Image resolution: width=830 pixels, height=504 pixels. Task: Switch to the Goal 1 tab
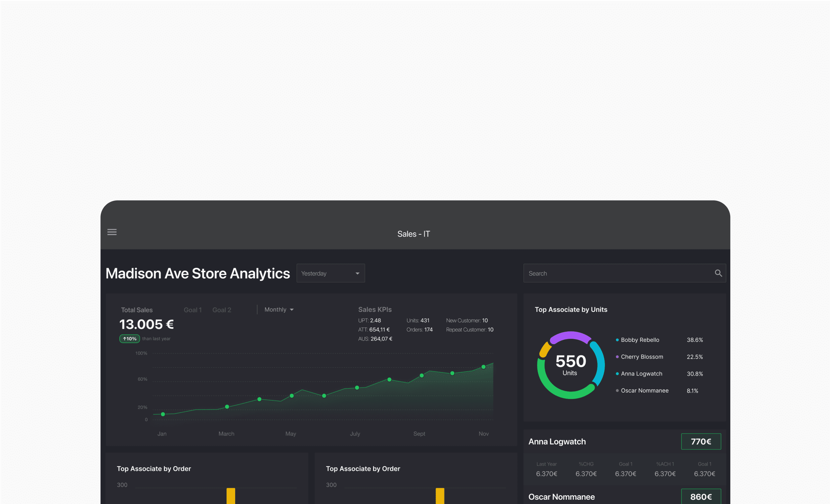(x=193, y=310)
